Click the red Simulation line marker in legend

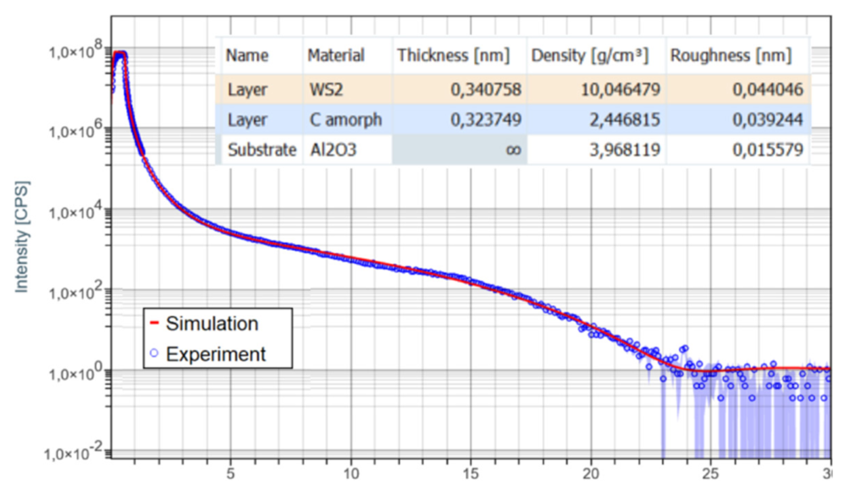[154, 324]
